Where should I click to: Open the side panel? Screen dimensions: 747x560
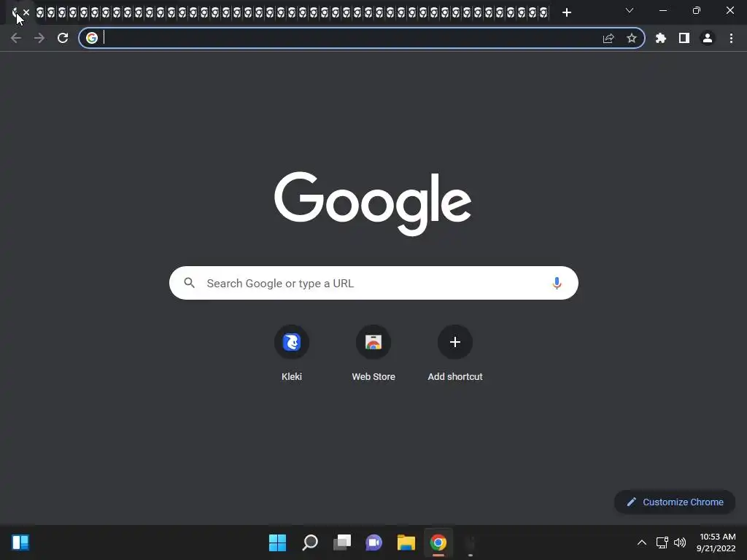click(684, 38)
